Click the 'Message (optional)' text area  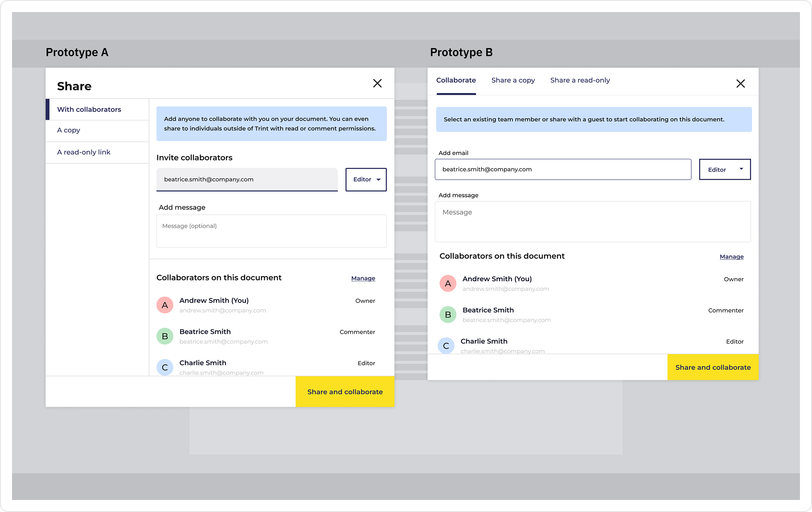click(x=271, y=231)
